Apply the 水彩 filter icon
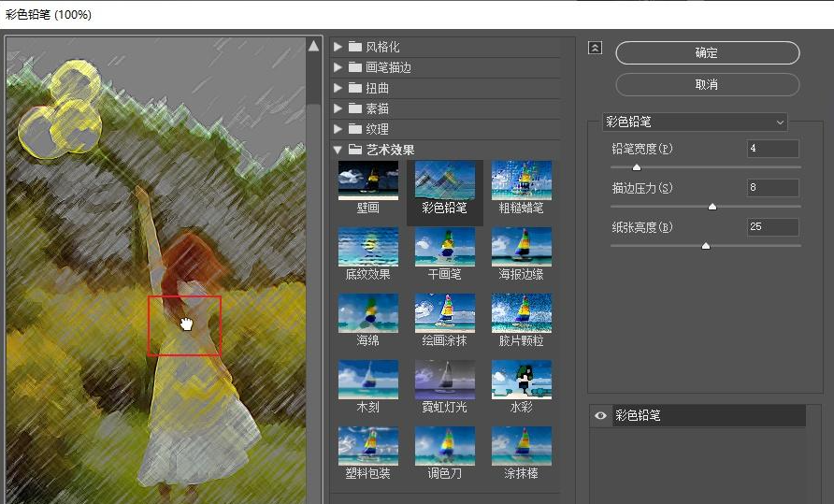834x504 pixels. [x=521, y=380]
